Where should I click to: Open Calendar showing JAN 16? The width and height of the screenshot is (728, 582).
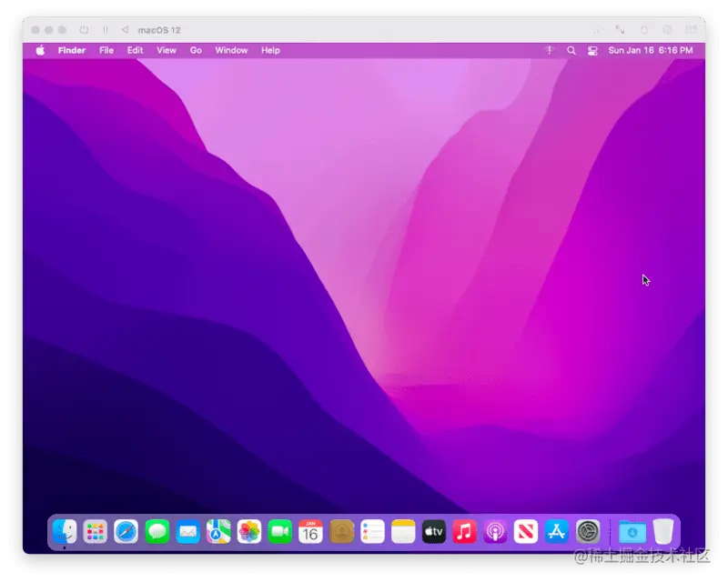pos(310,531)
